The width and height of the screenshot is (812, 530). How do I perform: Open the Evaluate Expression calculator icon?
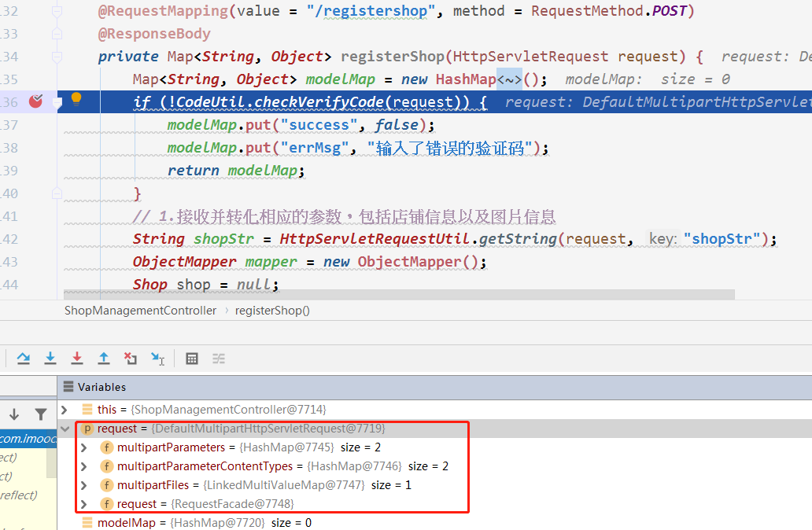click(192, 358)
